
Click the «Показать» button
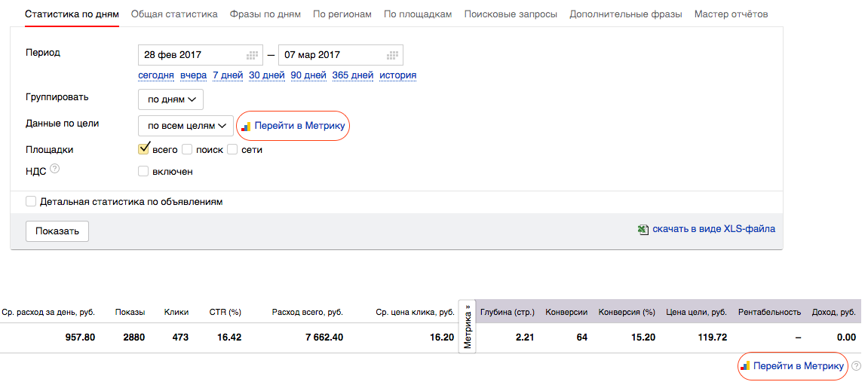[57, 231]
